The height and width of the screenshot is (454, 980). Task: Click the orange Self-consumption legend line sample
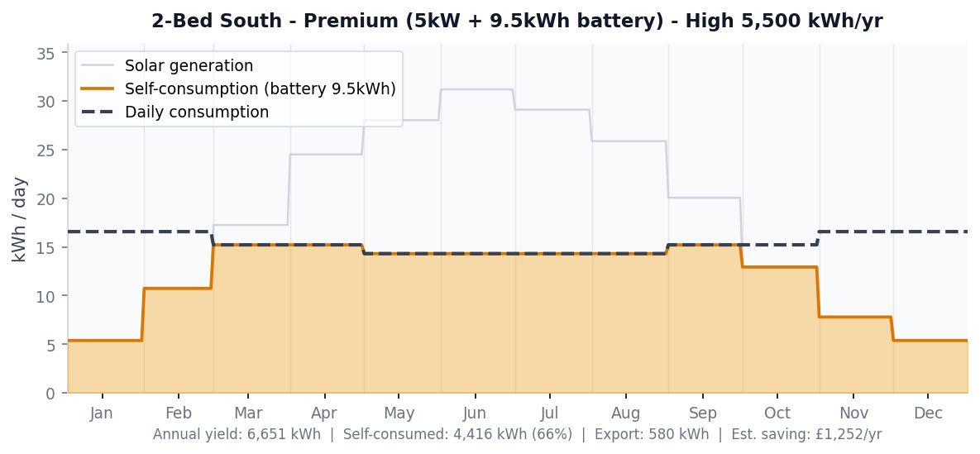coord(97,88)
